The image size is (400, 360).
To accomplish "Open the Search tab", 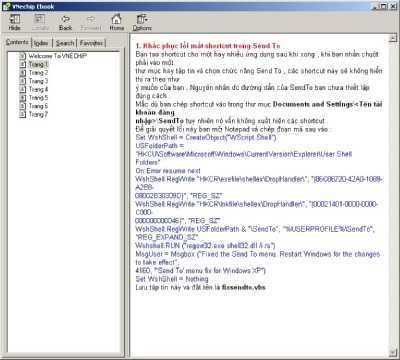I will pos(65,43).
